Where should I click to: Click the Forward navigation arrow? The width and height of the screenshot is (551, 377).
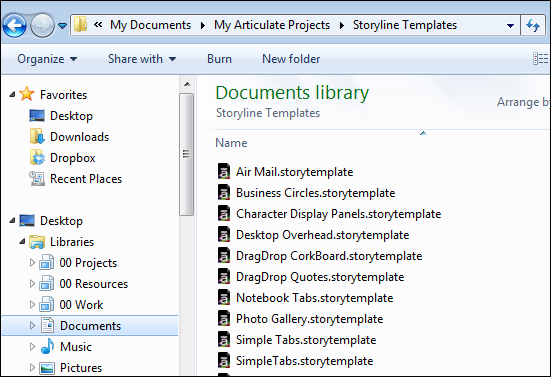click(x=42, y=25)
